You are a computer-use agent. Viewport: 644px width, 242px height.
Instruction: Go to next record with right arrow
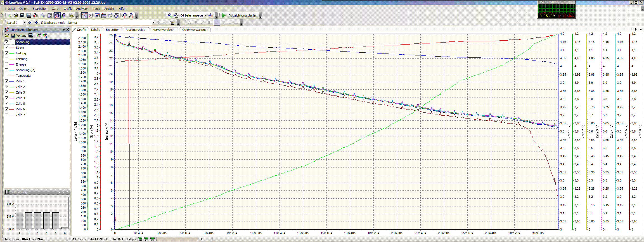tap(36, 23)
